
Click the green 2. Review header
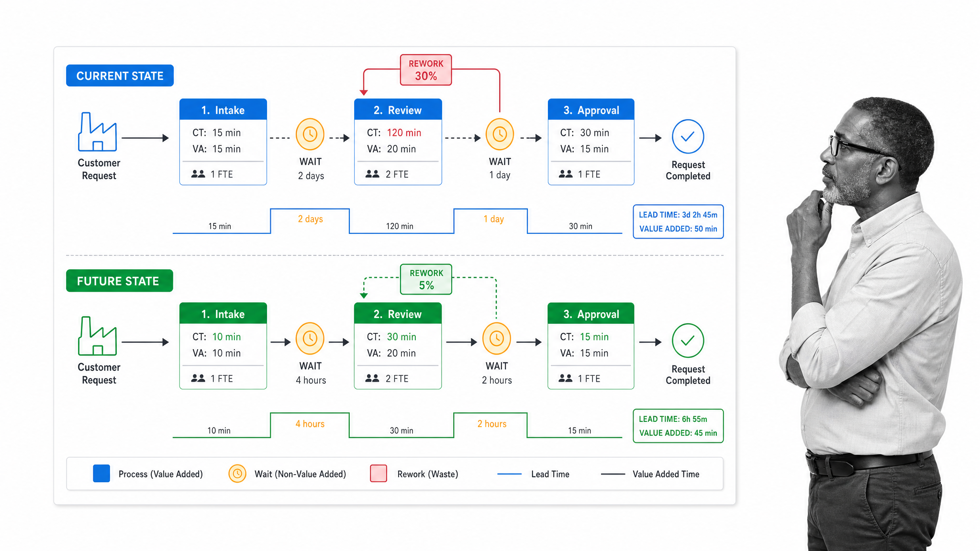tap(398, 313)
